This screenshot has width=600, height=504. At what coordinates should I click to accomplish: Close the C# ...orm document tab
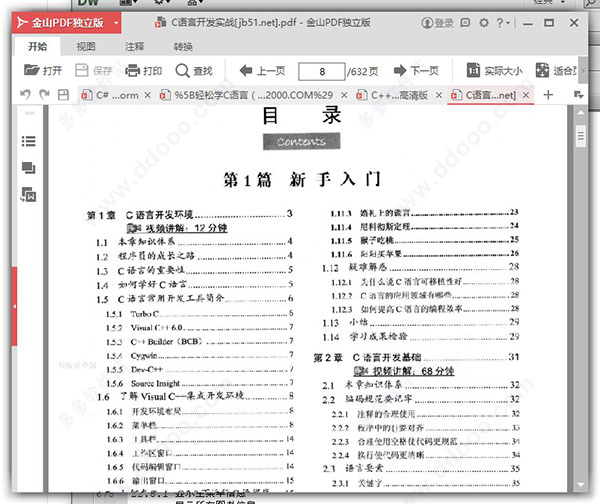[147, 95]
